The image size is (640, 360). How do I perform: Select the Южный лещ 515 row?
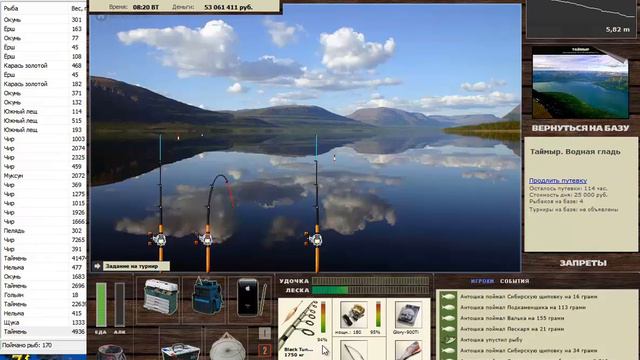43,120
